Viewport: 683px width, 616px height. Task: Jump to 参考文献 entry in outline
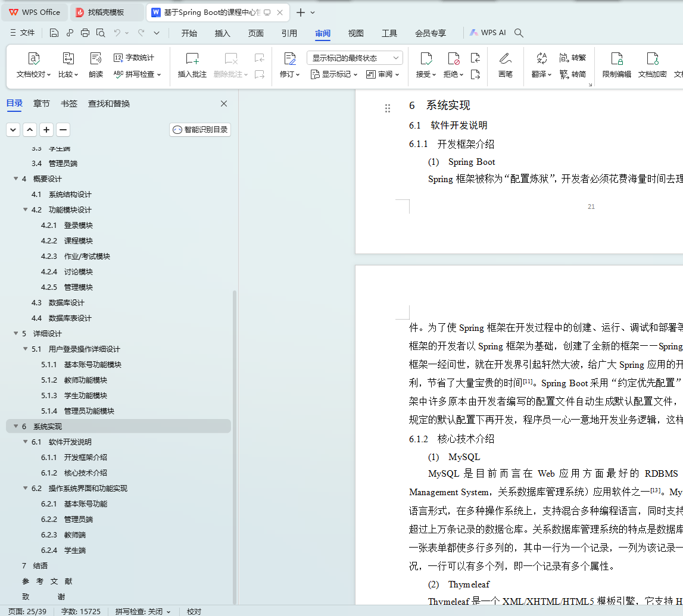pos(47,581)
